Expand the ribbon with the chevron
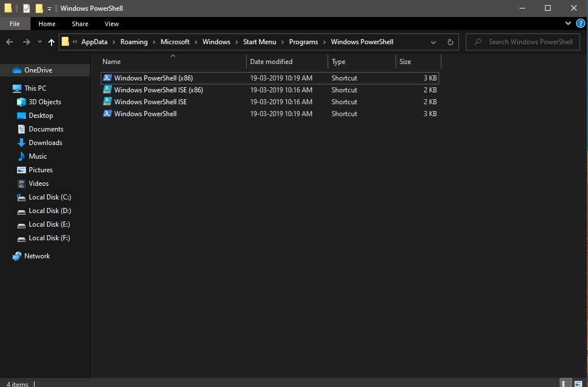588x387 pixels. pyautogui.click(x=569, y=24)
